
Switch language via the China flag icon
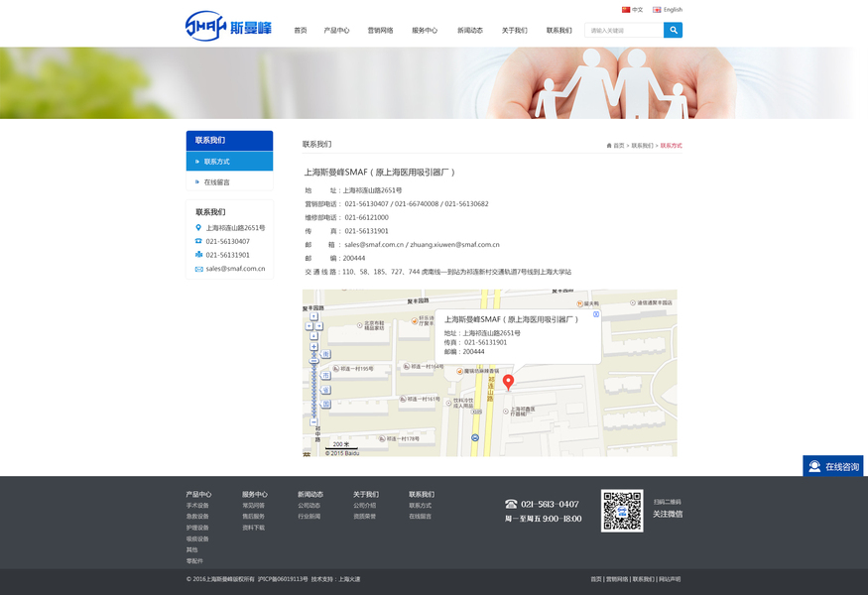(x=626, y=9)
